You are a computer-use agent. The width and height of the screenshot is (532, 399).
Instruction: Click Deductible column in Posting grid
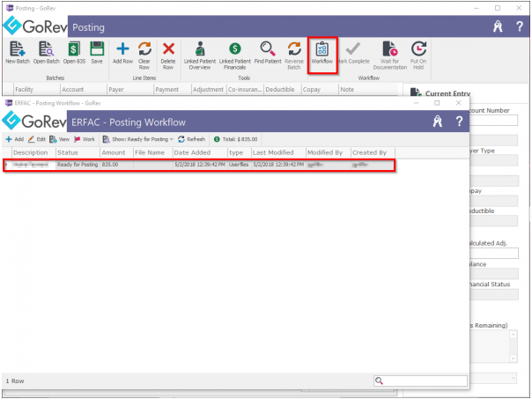coord(283,90)
